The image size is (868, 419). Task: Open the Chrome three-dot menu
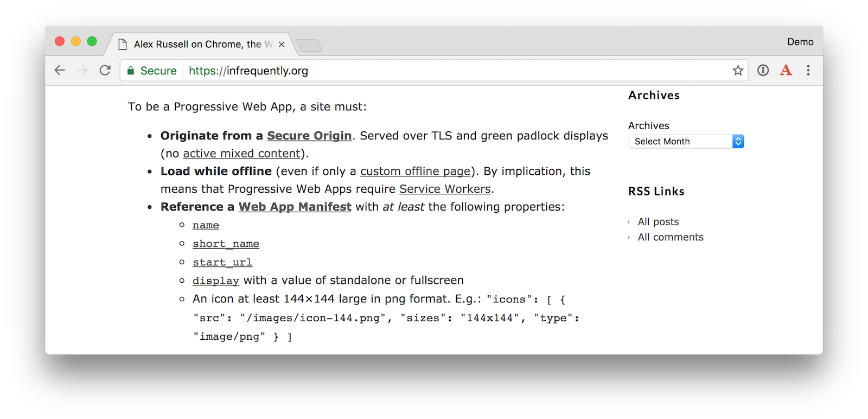808,70
